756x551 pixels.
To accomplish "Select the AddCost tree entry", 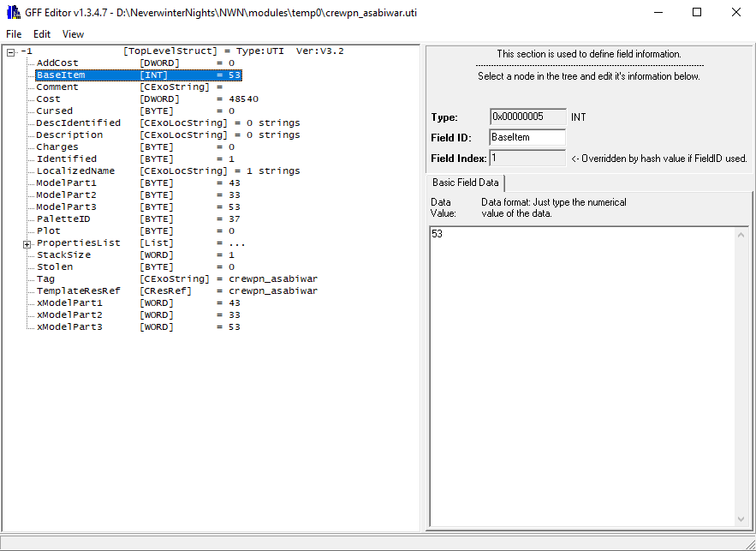I will pos(57,63).
